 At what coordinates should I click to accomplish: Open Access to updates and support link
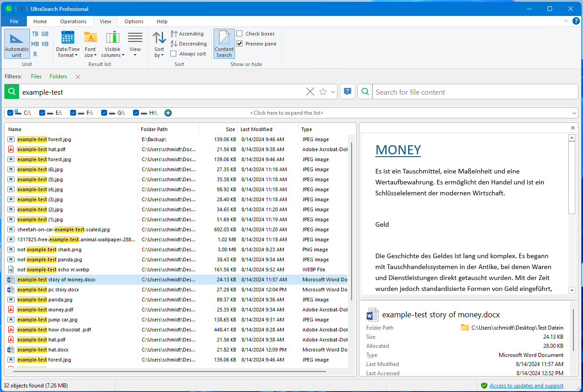[526, 386]
